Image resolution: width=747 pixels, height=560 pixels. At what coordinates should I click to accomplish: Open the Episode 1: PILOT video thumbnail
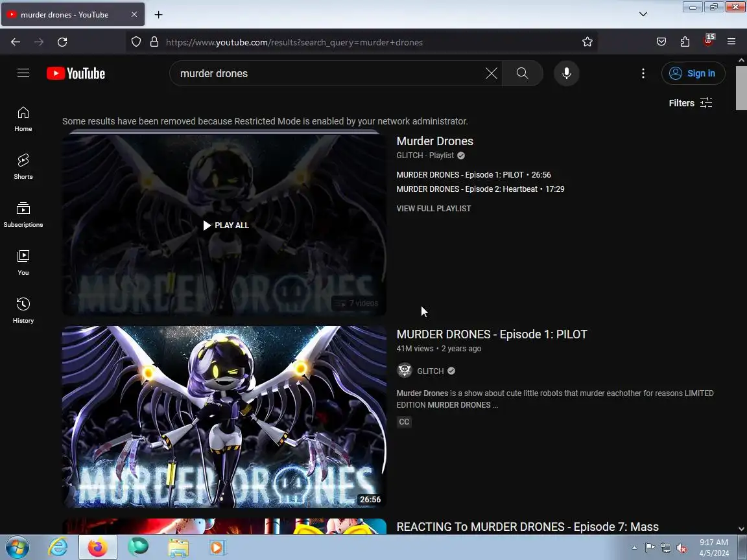pyautogui.click(x=224, y=417)
